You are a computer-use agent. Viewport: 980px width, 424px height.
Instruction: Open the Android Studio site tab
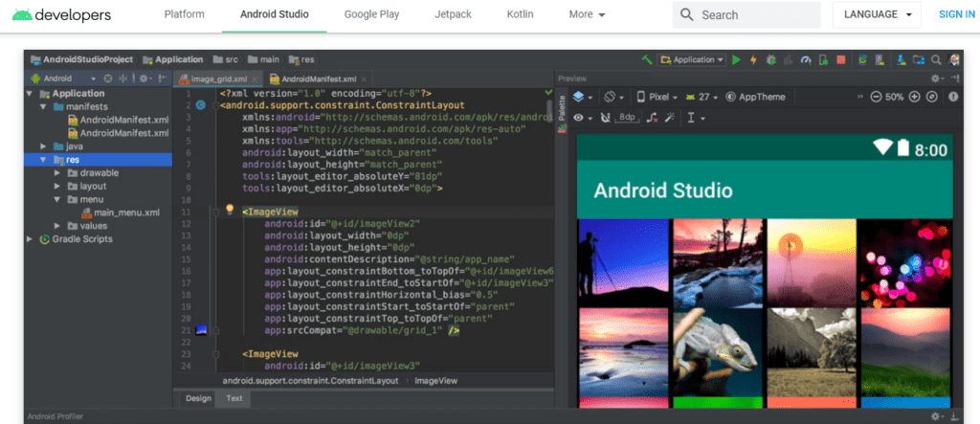pos(275,14)
